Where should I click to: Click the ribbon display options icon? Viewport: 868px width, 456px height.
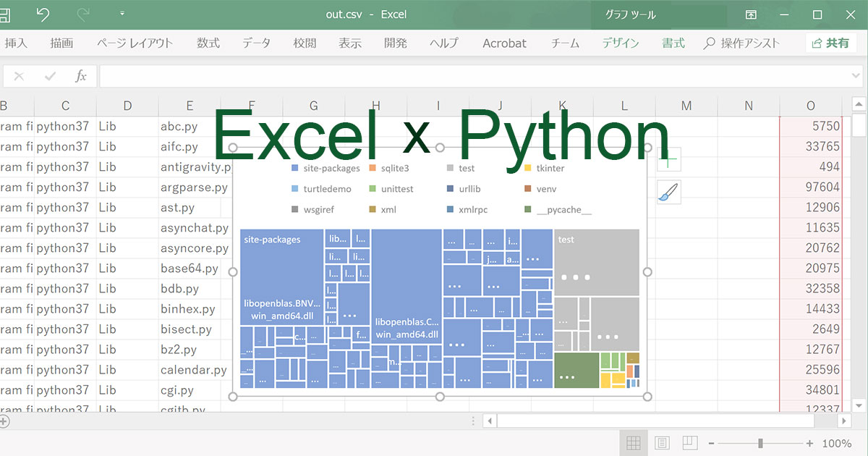point(752,14)
